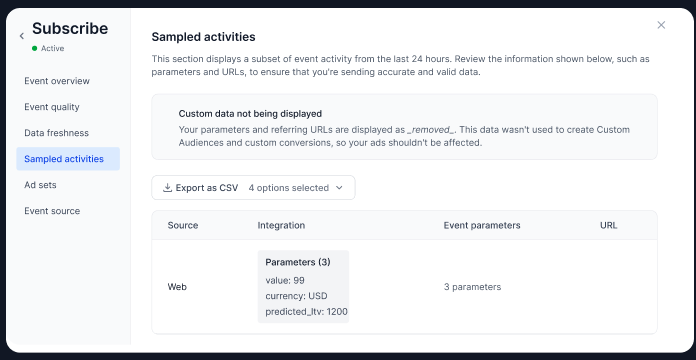Screen dimensions: 696x360
Task: Click the predicted_ltv: 1200 parameter
Action: (306, 312)
